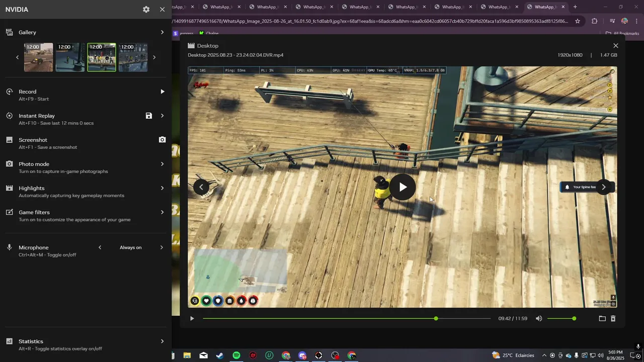Close the Desktop video viewer
Image resolution: width=644 pixels, height=362 pixels.
[615, 46]
